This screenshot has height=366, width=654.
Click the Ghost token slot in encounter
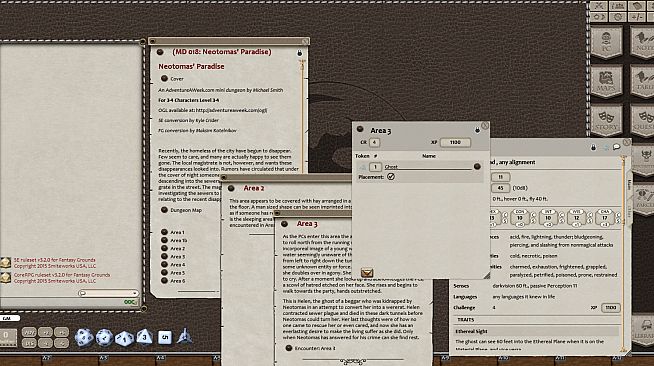point(362,167)
